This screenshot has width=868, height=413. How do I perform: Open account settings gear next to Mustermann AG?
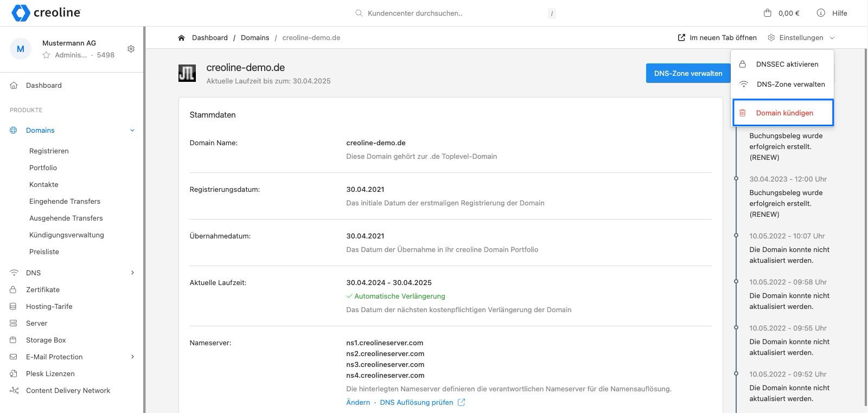(131, 49)
